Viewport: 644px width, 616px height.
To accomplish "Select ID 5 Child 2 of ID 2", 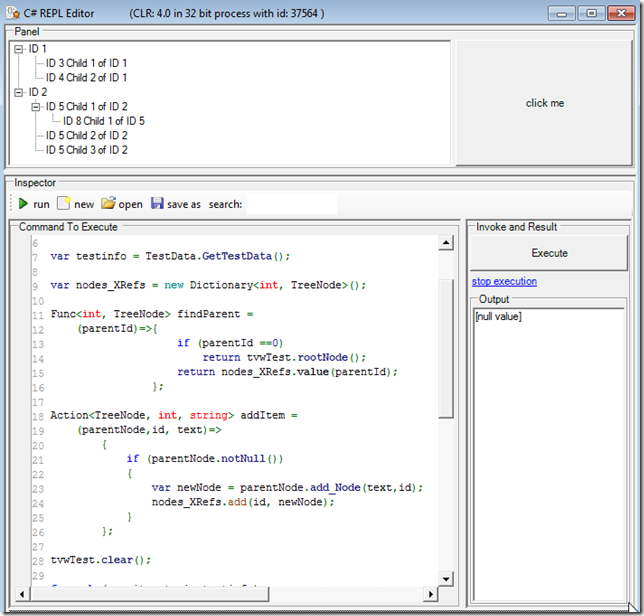I will (x=87, y=135).
